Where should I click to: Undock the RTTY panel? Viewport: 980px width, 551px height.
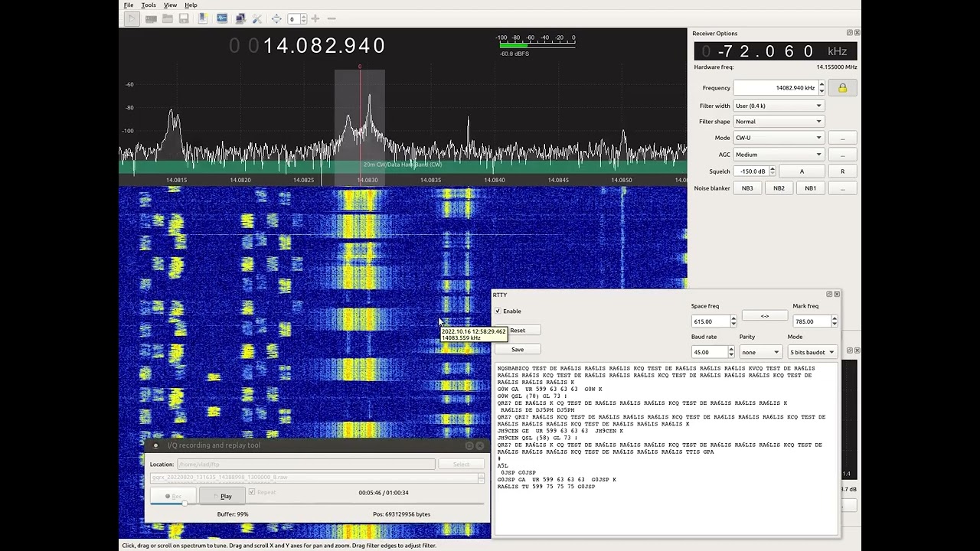pos(829,294)
